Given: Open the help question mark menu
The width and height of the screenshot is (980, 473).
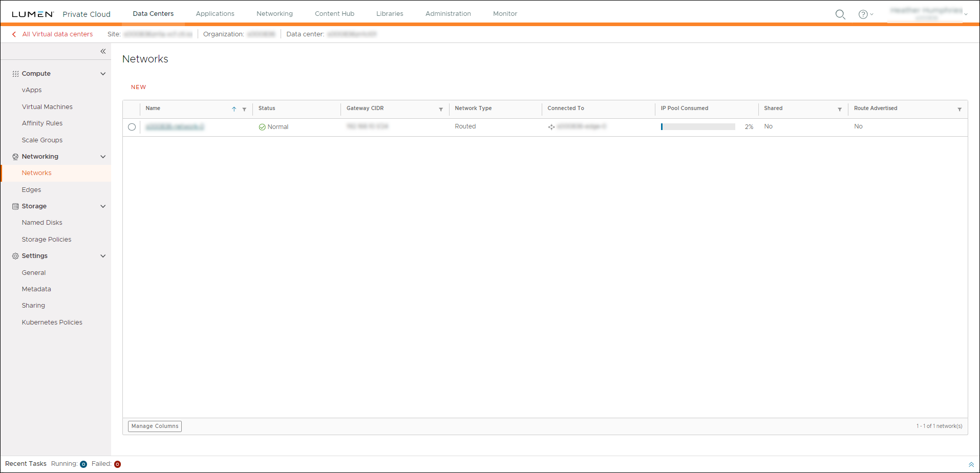Looking at the screenshot, I should pyautogui.click(x=863, y=14).
